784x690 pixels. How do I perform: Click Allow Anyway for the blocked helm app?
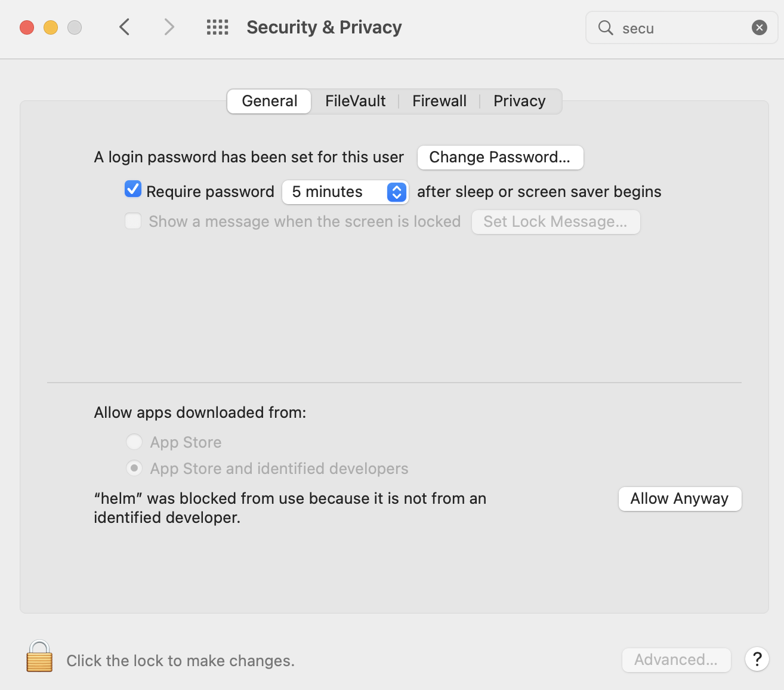tap(680, 498)
